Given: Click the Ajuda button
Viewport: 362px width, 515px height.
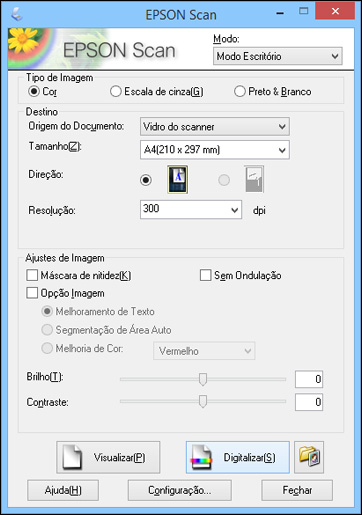Looking at the screenshot, I should (63, 490).
